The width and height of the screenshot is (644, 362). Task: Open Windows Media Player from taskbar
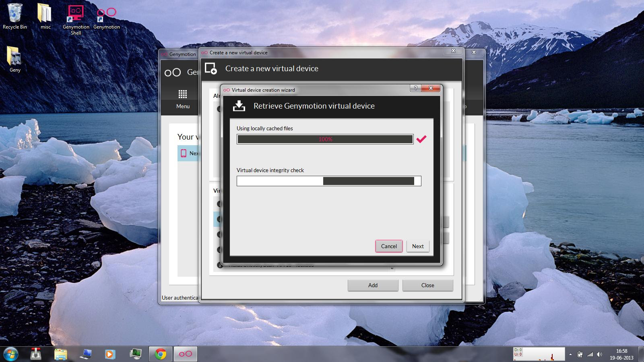pos(110,354)
